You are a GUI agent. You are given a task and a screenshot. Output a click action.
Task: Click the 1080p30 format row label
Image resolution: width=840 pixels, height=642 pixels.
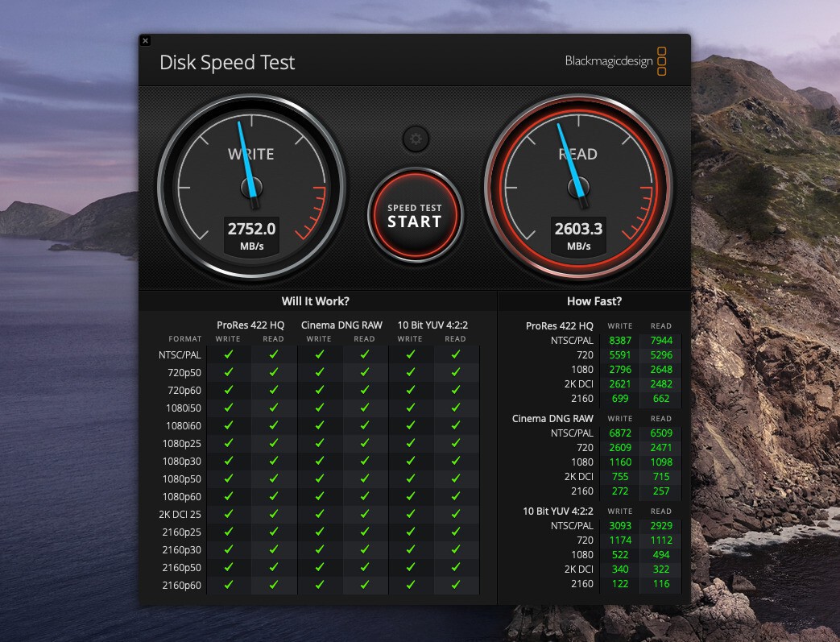pyautogui.click(x=181, y=461)
